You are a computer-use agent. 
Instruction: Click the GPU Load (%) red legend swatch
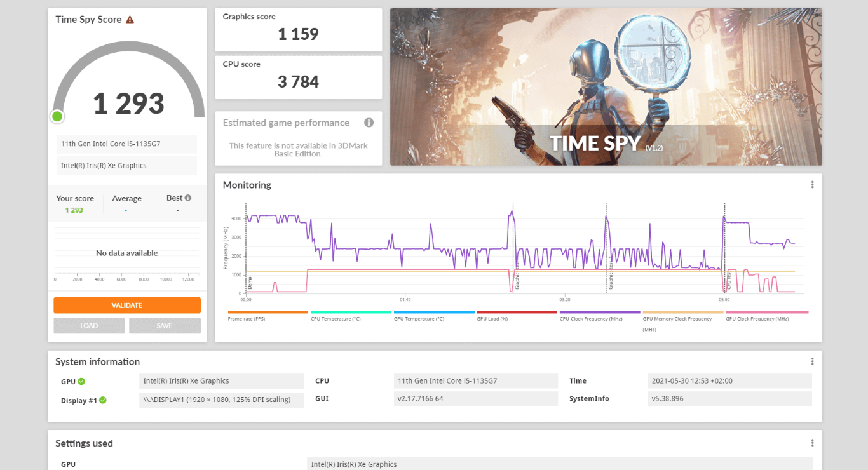coord(517,312)
